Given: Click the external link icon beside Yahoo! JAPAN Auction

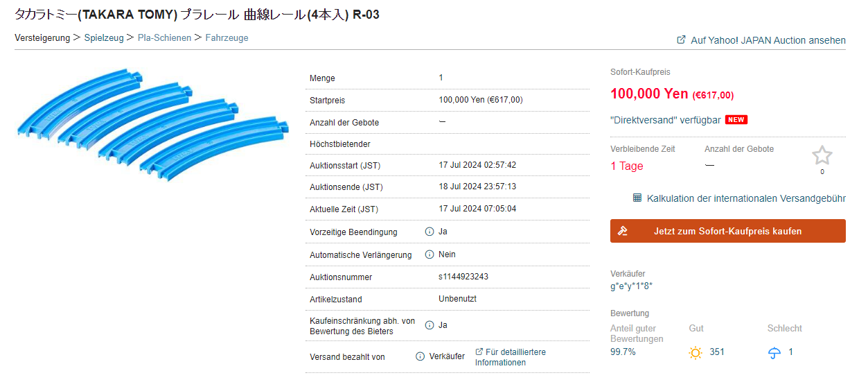Looking at the screenshot, I should pyautogui.click(x=682, y=40).
